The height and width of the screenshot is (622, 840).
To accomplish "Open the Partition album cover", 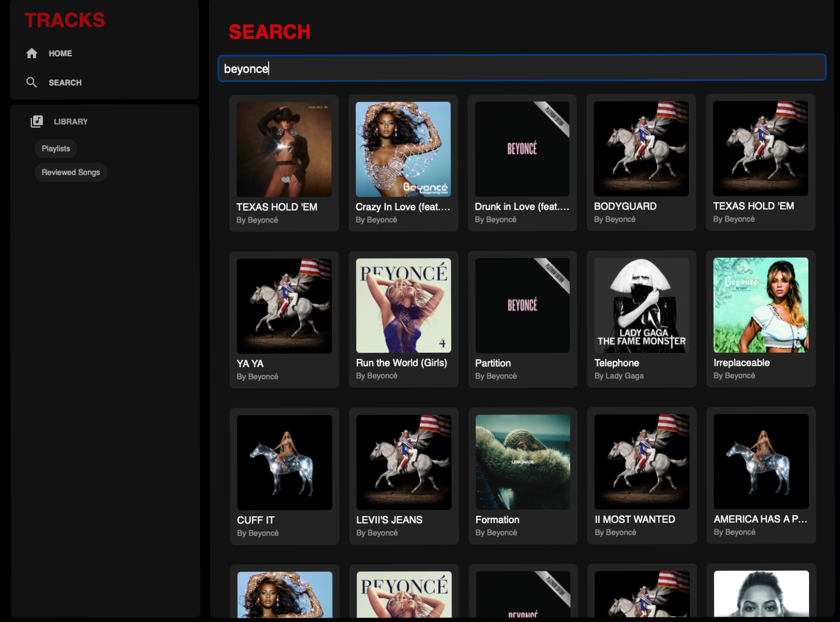I will click(x=522, y=305).
